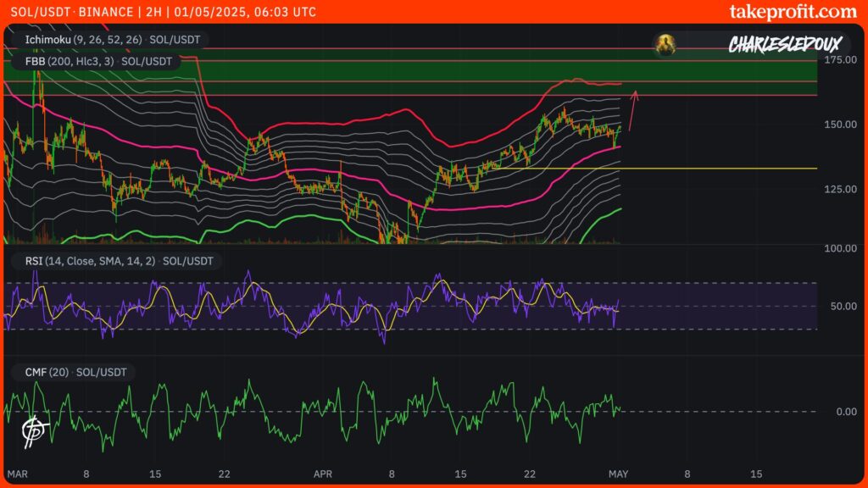Open the takeprofit.com link in the header
Screen dimensions: 868x488
(x=793, y=12)
